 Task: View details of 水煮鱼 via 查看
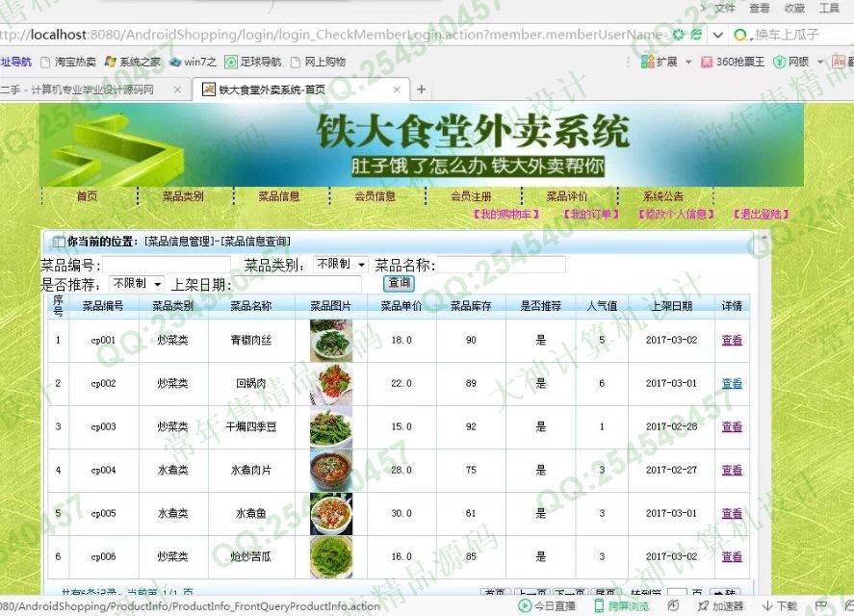(x=732, y=514)
